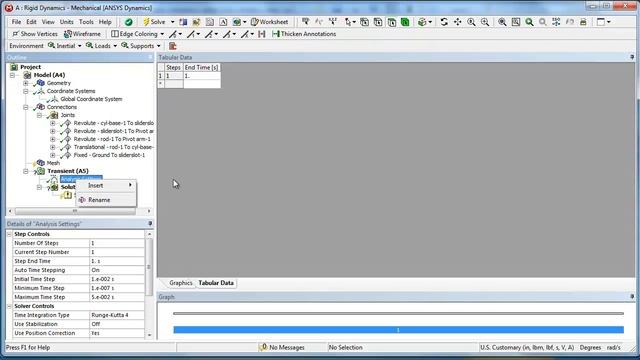Click the Use Stabilization value

pyautogui.click(x=117, y=324)
